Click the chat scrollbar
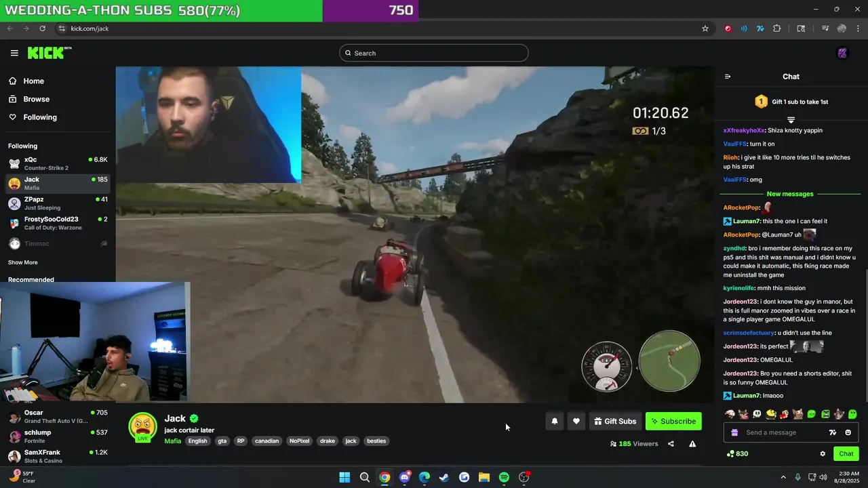 865,335
